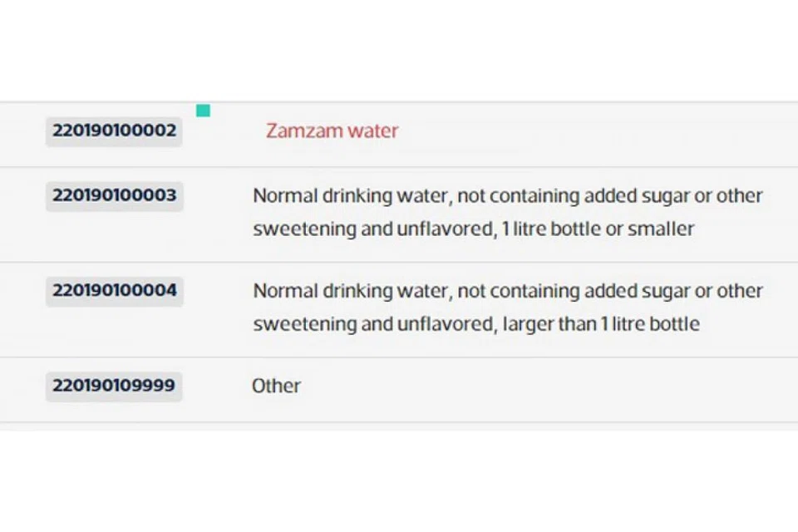
Task: Click the phrase "larger than 1 litre bottle"
Action: point(601,323)
